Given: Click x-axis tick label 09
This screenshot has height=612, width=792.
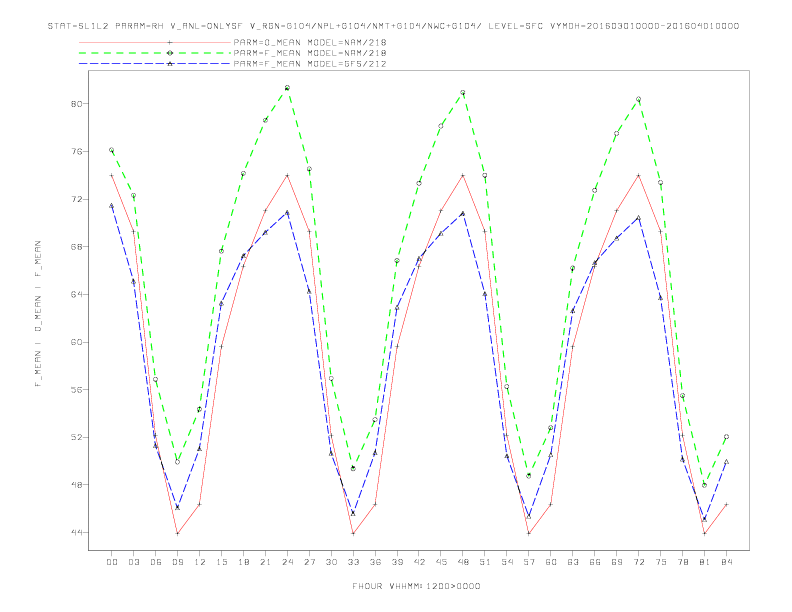Looking at the screenshot, I should [177, 562].
